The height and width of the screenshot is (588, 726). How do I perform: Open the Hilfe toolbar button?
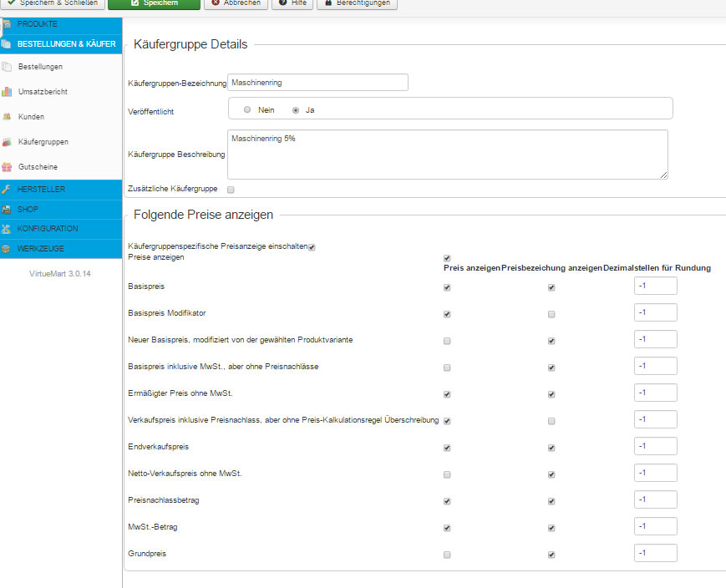tap(292, 3)
